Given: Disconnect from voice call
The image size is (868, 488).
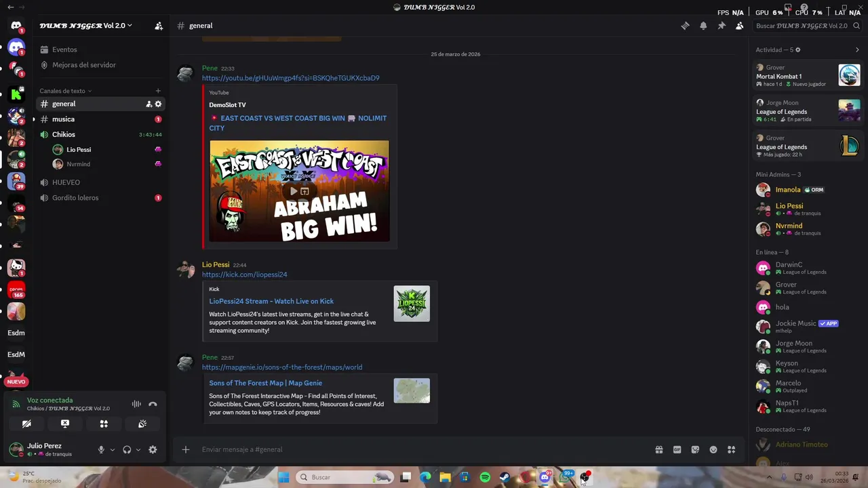Looking at the screenshot, I should point(153,404).
